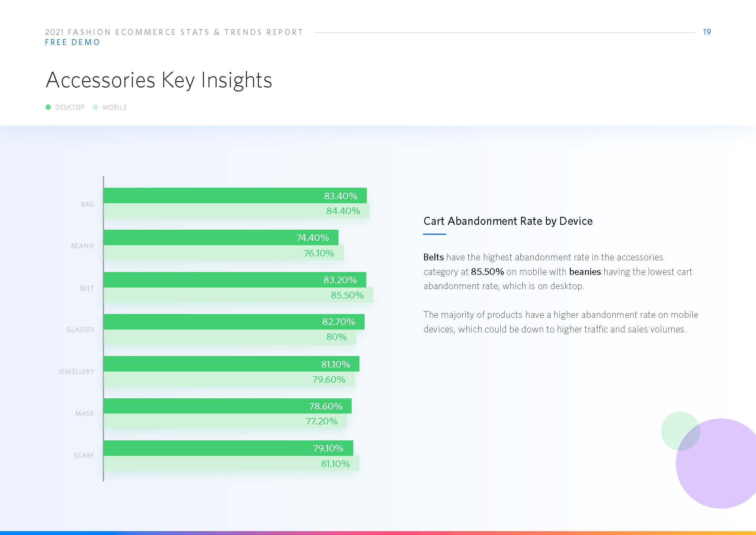Click the FREE DEMO link
Screen dimensions: 756x535
pyautogui.click(x=72, y=42)
